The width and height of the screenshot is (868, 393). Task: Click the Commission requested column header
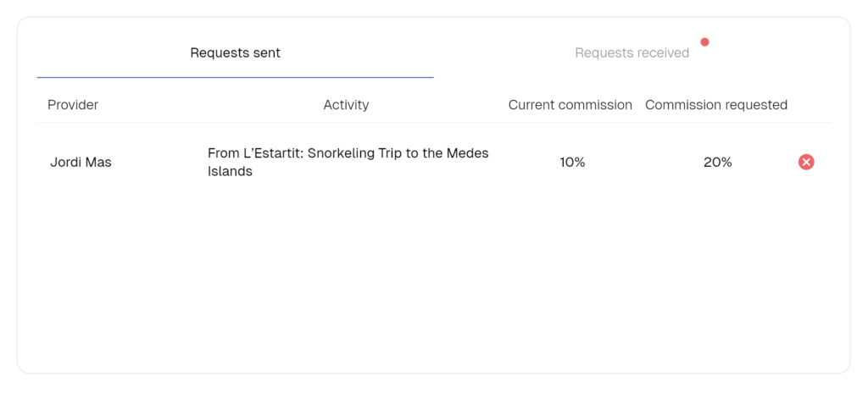tap(716, 105)
